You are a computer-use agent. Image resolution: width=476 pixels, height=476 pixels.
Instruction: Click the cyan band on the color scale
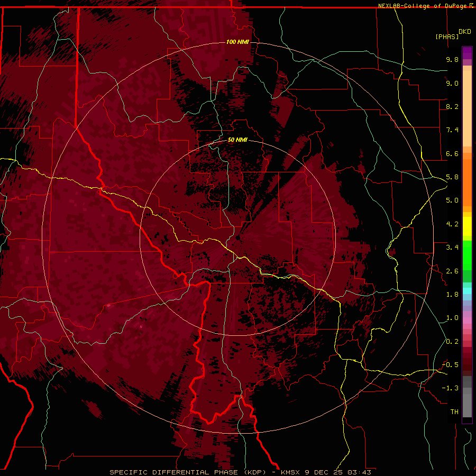[x=467, y=290]
